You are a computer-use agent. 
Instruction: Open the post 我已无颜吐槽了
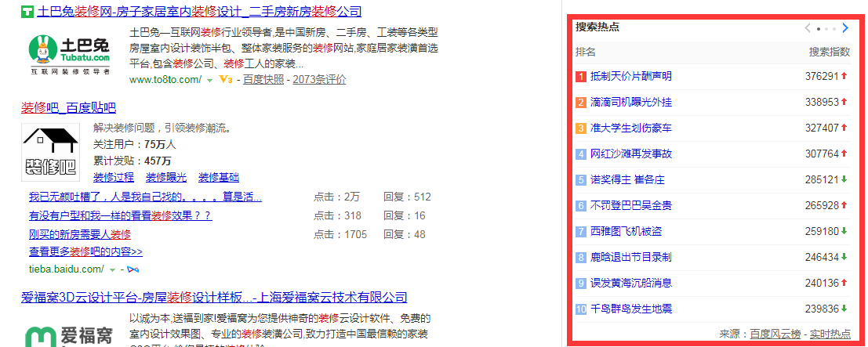145,197
